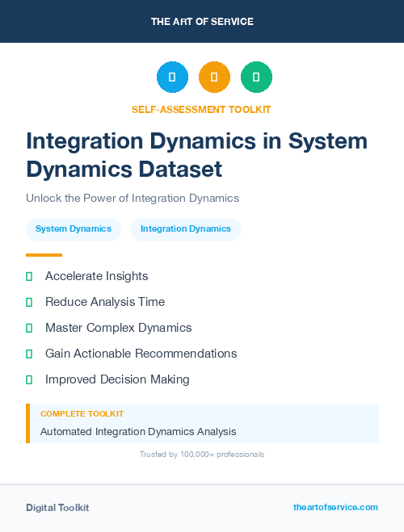Click the bullet icon beside Accelerate Insights
This screenshot has width=404, height=532.
(29, 277)
